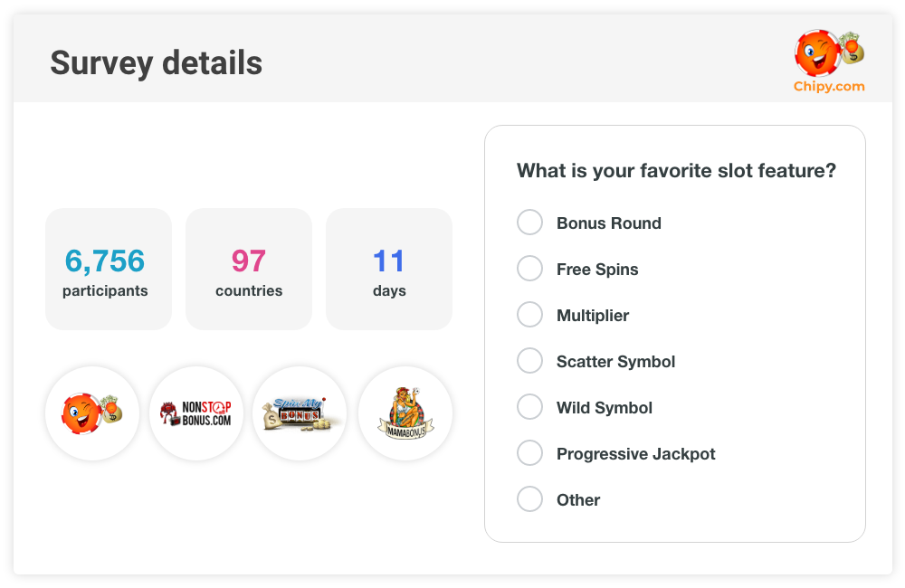Click the 6,756 participants stat card
The height and width of the screenshot is (588, 905).
[x=108, y=269]
